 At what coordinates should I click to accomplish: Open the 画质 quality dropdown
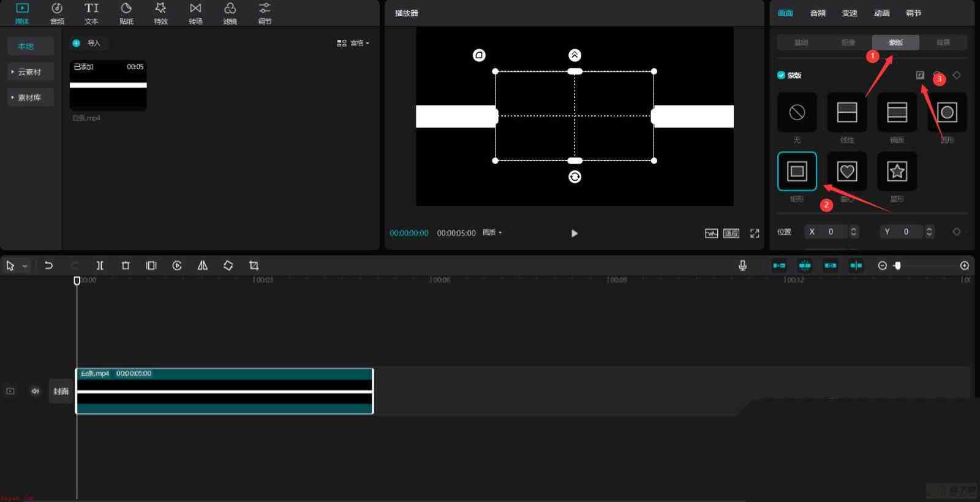coord(492,233)
